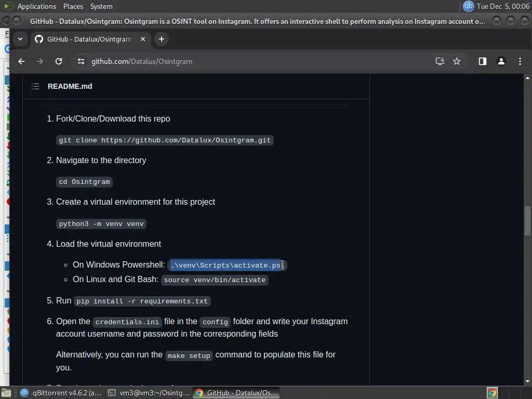
Task: Toggle the browser side panel
Action: coord(483,61)
